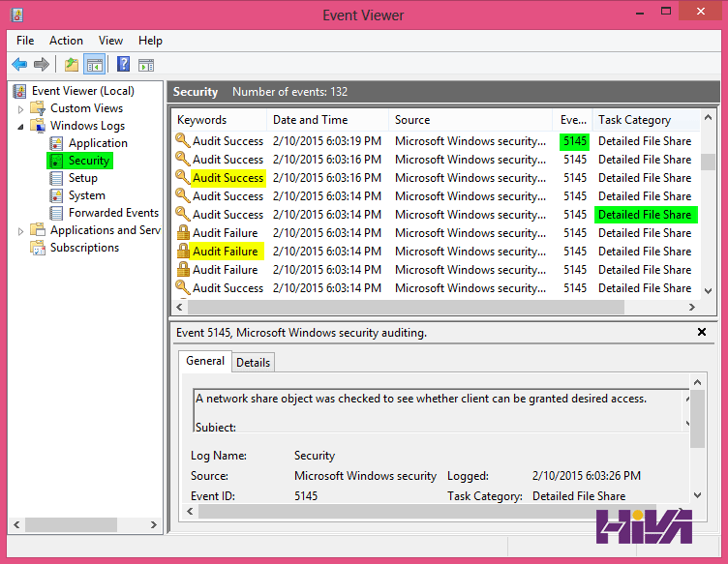Click the Applications and Services folder icon
This screenshot has height=564, width=728.
pos(37,230)
